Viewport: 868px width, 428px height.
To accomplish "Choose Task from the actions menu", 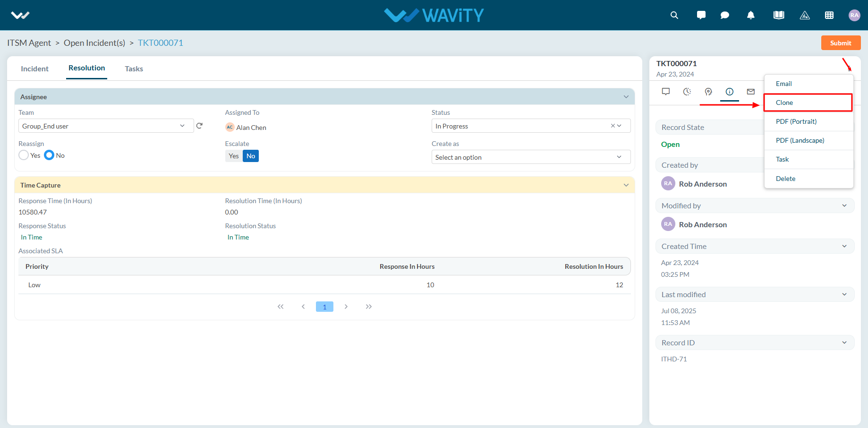I will [808, 159].
